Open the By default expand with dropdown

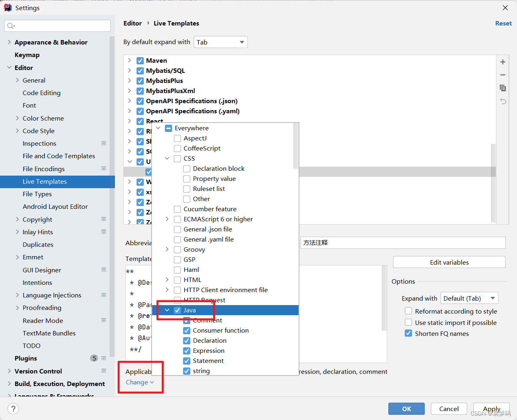coord(221,42)
